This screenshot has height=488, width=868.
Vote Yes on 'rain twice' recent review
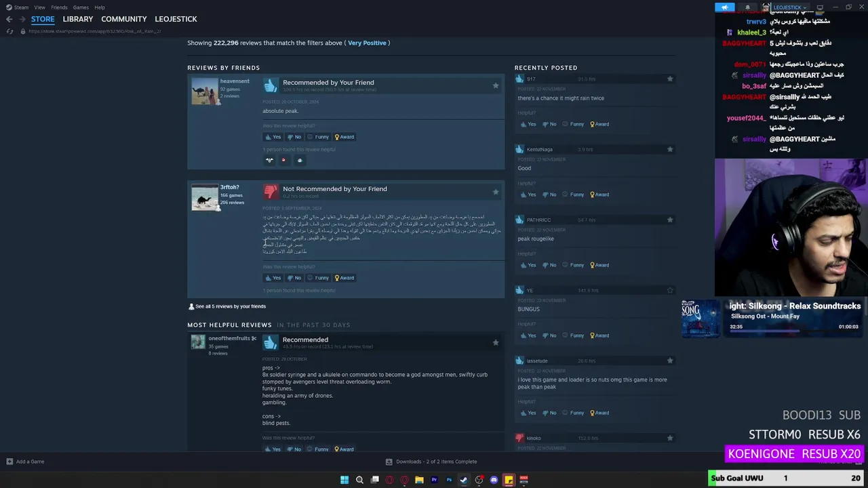(528, 124)
